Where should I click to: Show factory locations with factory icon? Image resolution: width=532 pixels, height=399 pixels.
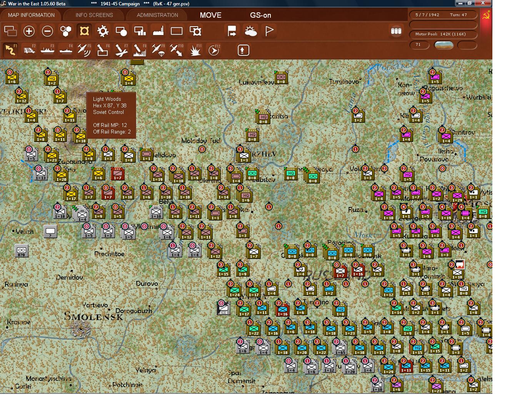tap(158, 31)
